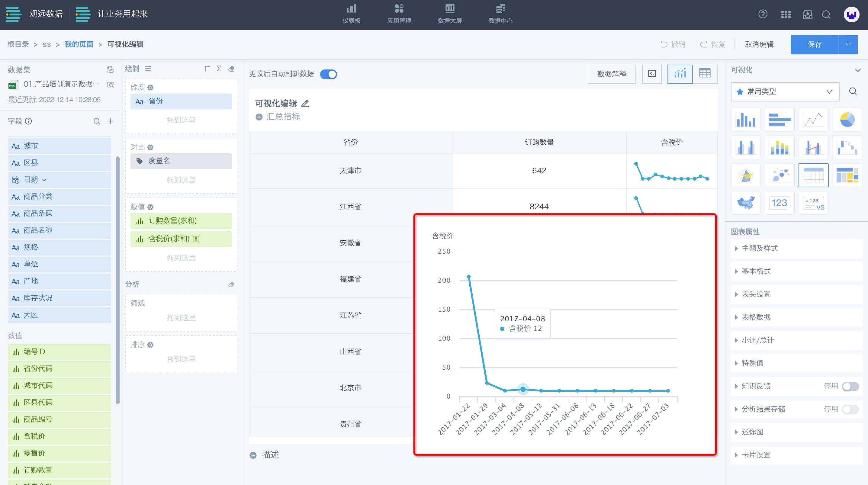Expand the 迷你图 settings section
This screenshot has width=868, height=485.
(x=752, y=432)
